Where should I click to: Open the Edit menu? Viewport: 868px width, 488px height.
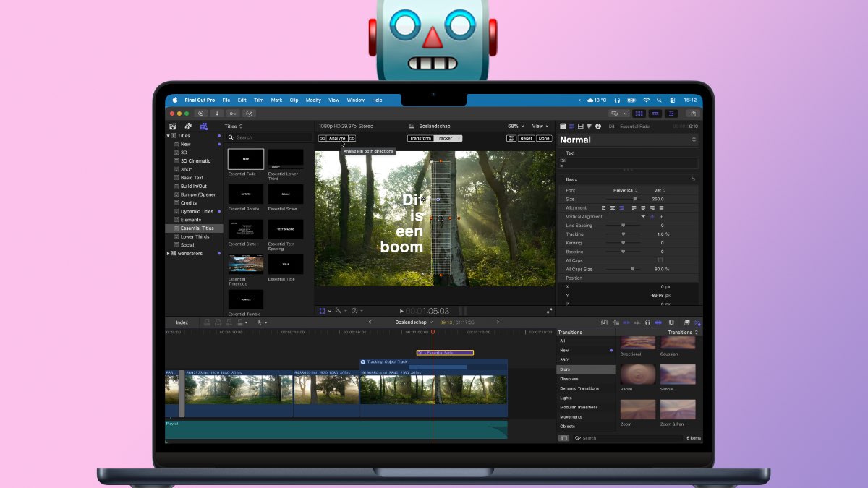click(242, 100)
